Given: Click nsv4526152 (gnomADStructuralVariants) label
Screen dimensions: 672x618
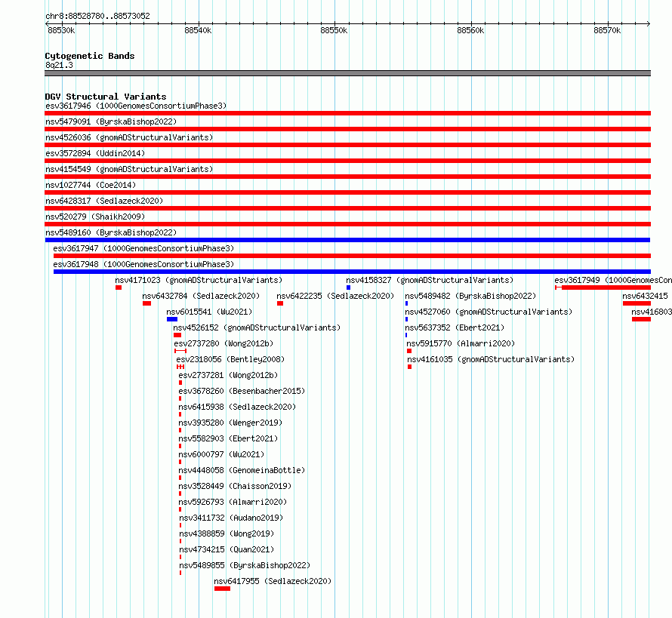Looking at the screenshot, I should pyautogui.click(x=257, y=327).
